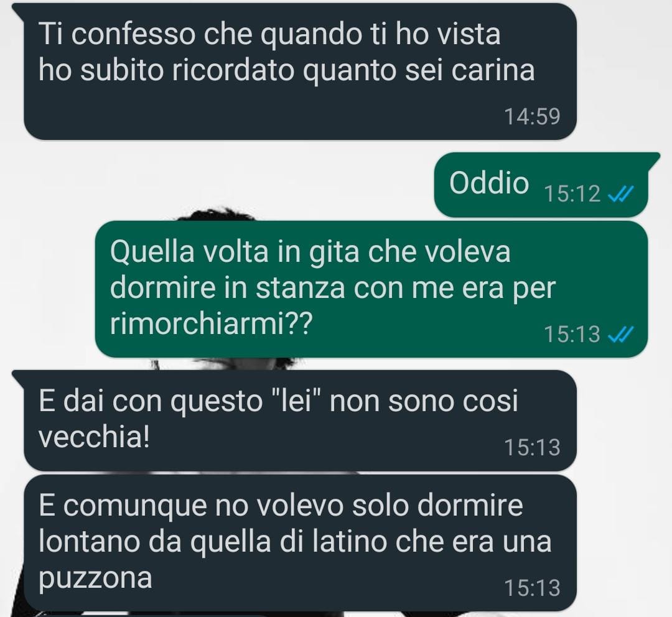672x617 pixels.
Task: Click the 15:13 timestamp next to puzzona
Action: tap(532, 587)
